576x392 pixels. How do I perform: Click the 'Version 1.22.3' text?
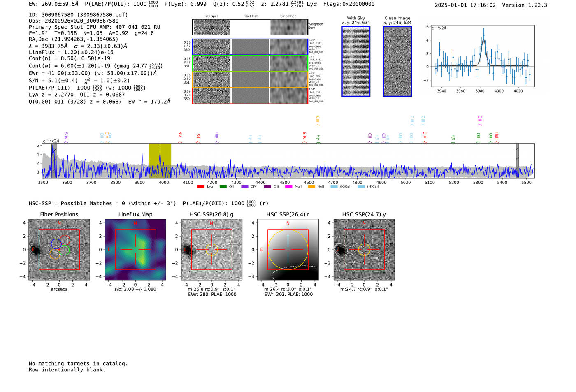tap(525, 5)
